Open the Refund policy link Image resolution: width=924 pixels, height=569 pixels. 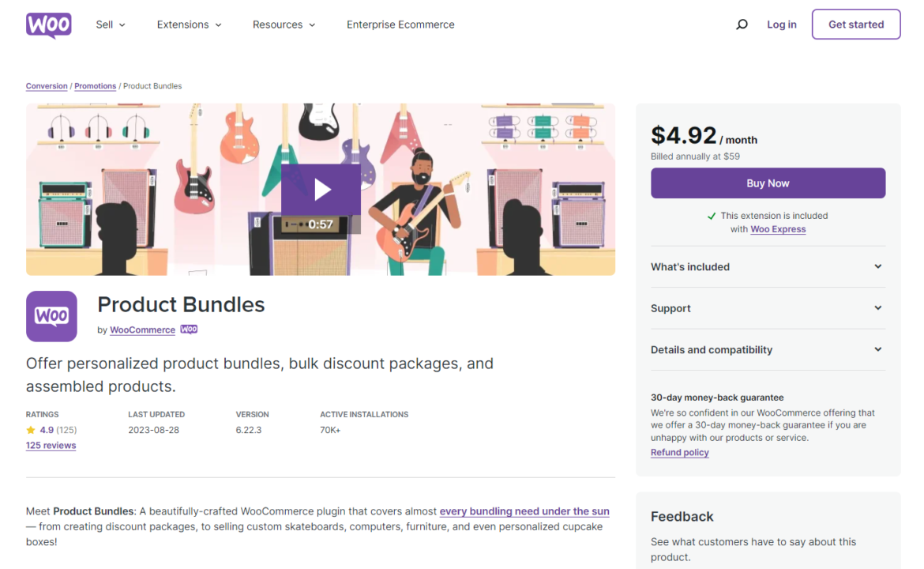679,452
